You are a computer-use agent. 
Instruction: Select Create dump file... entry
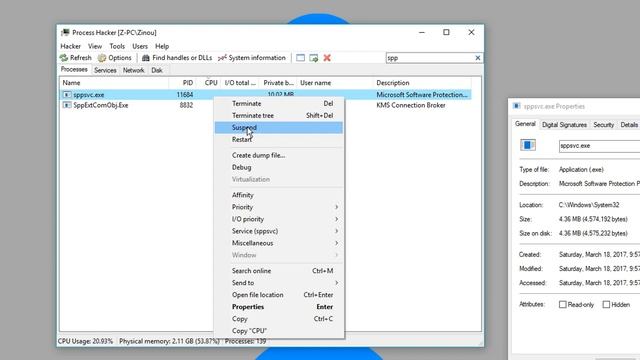click(x=279, y=155)
